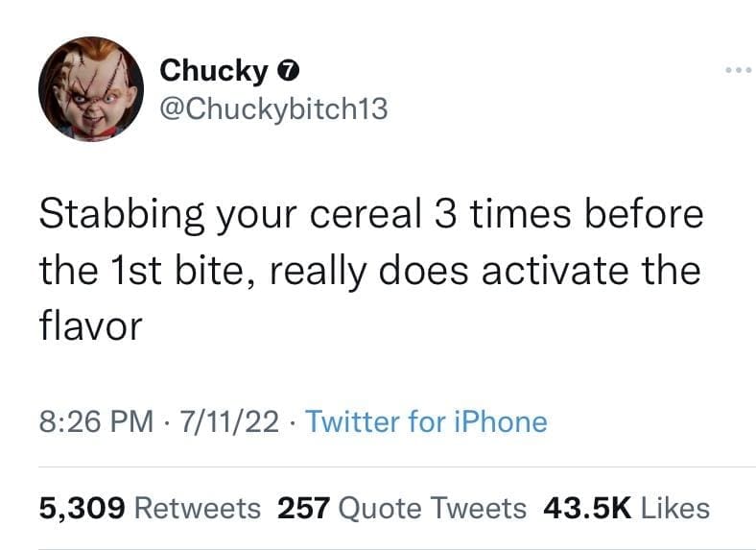
Task: Open the @Chuckybitch13 handle link
Action: coord(273,109)
